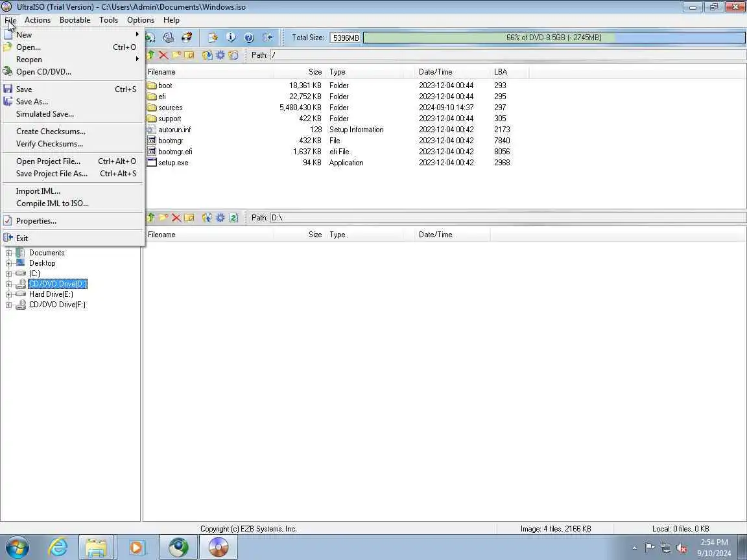Image resolution: width=747 pixels, height=560 pixels.
Task: Open Windows Media Player from the taskbar
Action: click(x=136, y=547)
